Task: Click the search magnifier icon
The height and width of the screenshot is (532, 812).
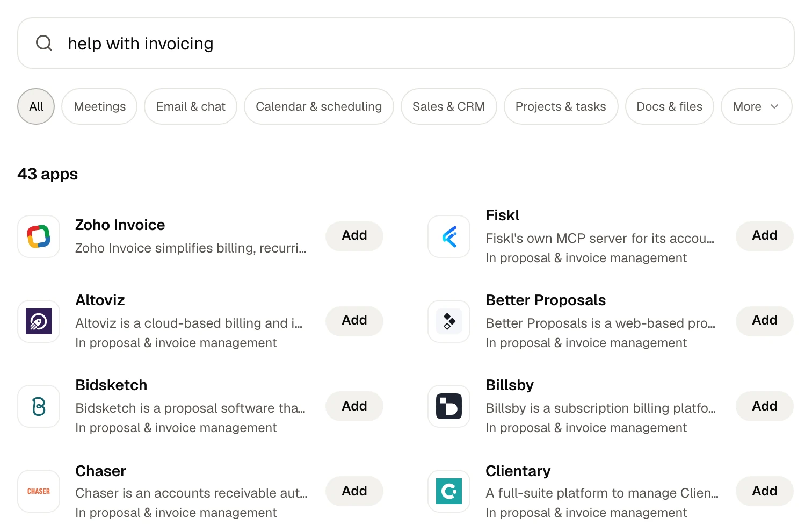Action: (44, 43)
